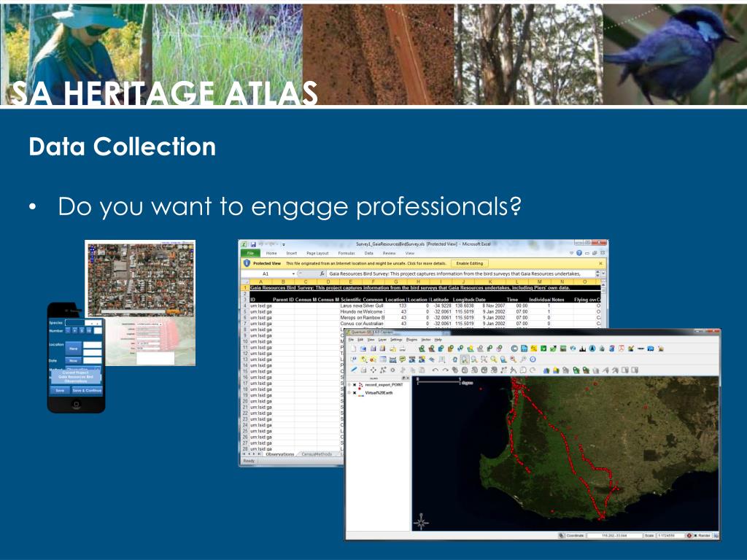The width and height of the screenshot is (747, 560).
Task: Click the QGIS Zoom Out tool icon
Action: click(x=474, y=359)
